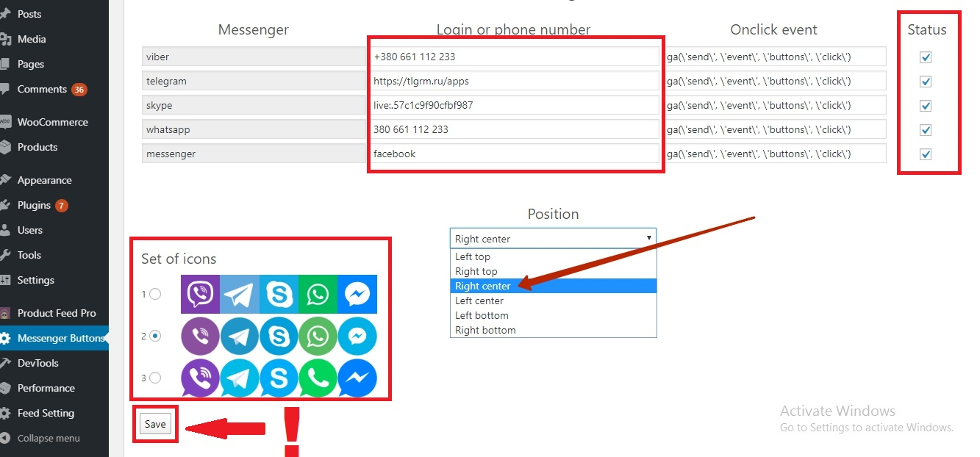This screenshot has width=980, height=457.
Task: Open Appearance menu item
Action: [45, 180]
